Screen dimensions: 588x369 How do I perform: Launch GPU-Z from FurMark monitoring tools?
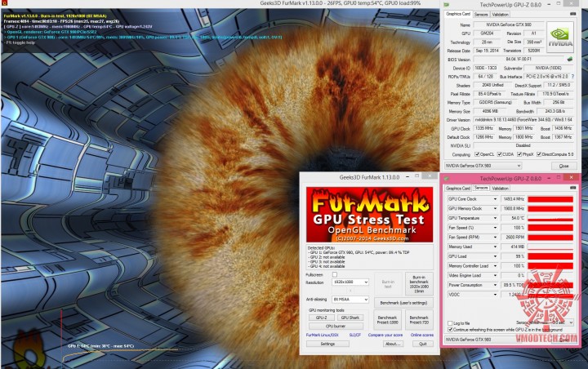pos(322,318)
